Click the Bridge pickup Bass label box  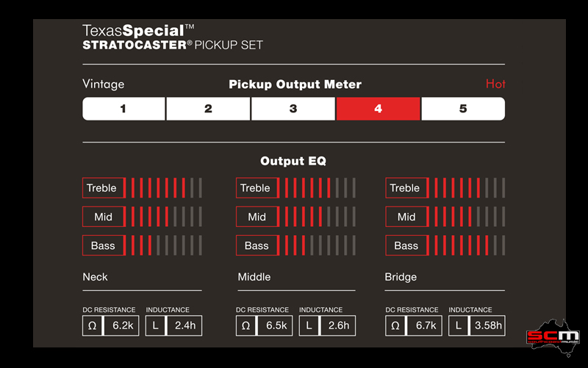407,245
